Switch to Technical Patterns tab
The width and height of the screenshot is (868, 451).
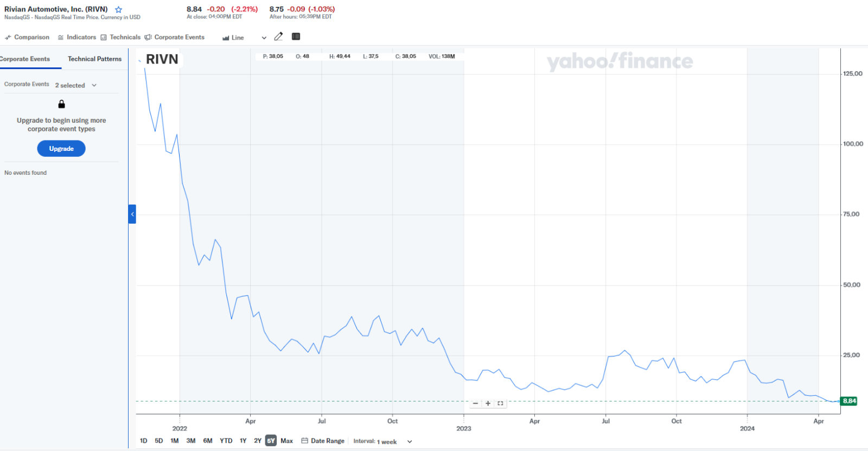point(95,59)
